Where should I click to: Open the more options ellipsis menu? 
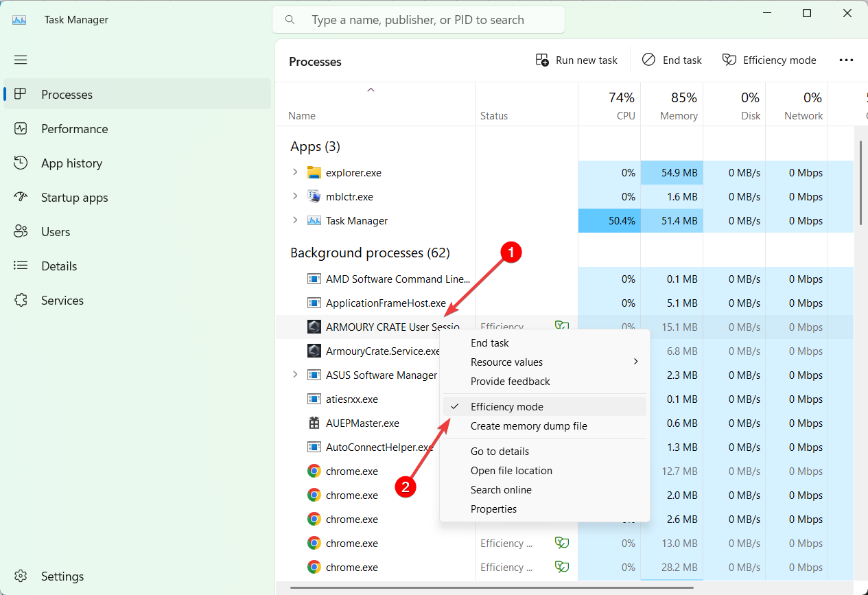click(846, 60)
